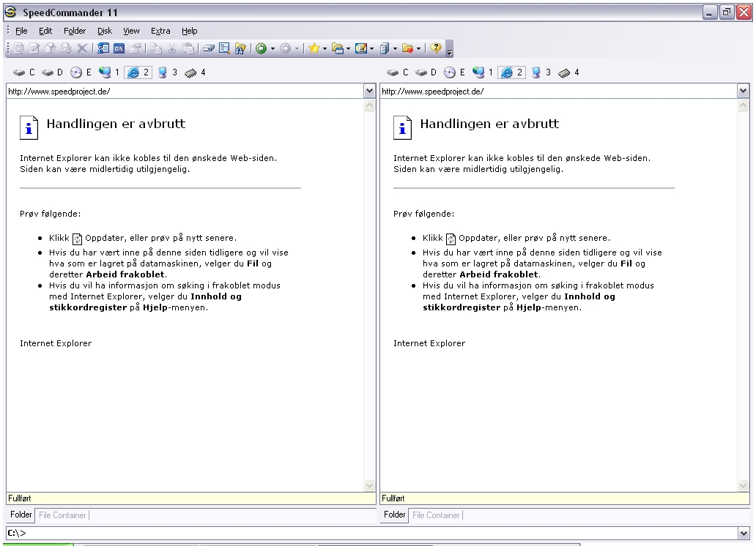The height and width of the screenshot is (546, 756).
Task: Click the Properties toolbar icon
Action: pos(136,48)
